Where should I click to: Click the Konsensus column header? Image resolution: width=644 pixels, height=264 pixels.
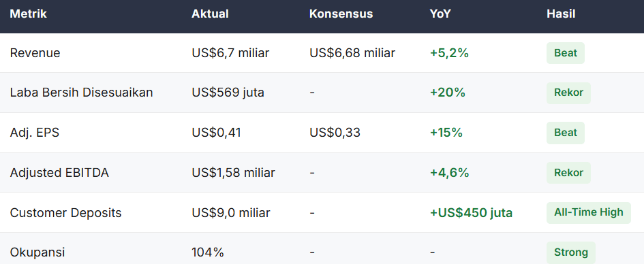[341, 14]
